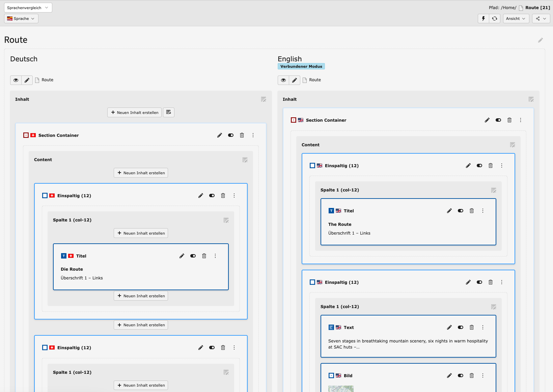Disable the English Text element toggle

coord(461,327)
